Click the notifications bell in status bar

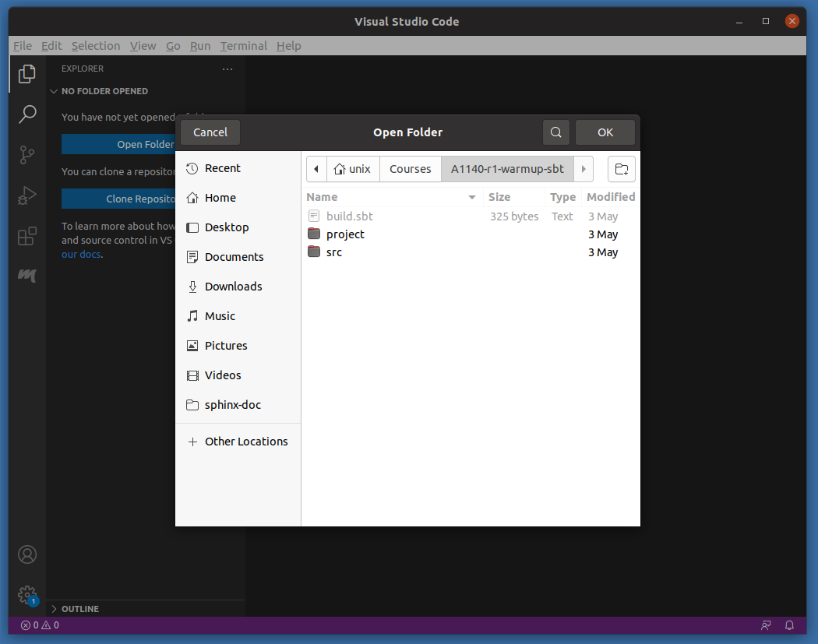click(x=789, y=625)
